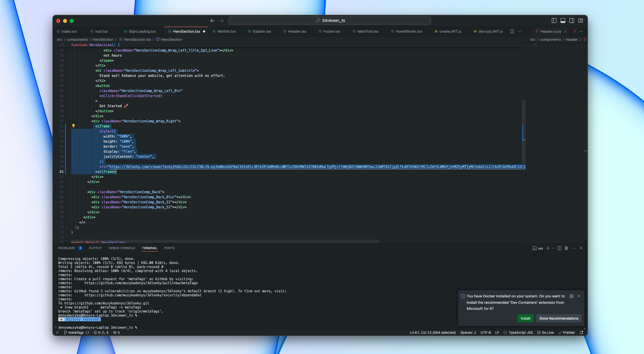Open errors and warnings count in status bar
644x354 pixels.
(101, 332)
